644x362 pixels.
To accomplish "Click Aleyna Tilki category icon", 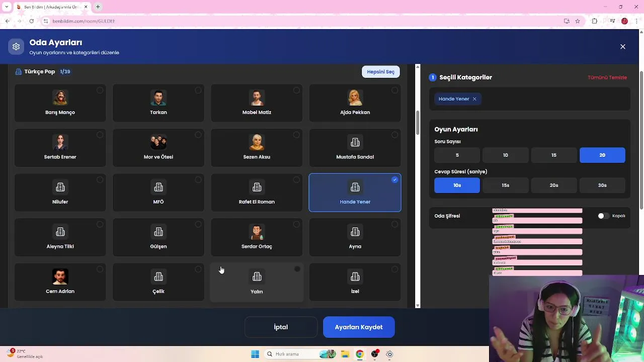I will click(x=60, y=232).
